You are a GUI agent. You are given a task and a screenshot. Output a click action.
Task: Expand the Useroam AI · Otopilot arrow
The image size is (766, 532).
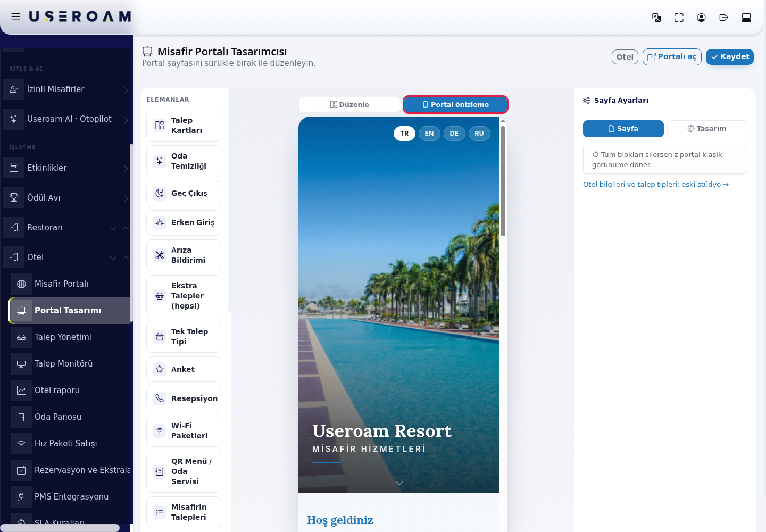pos(126,120)
